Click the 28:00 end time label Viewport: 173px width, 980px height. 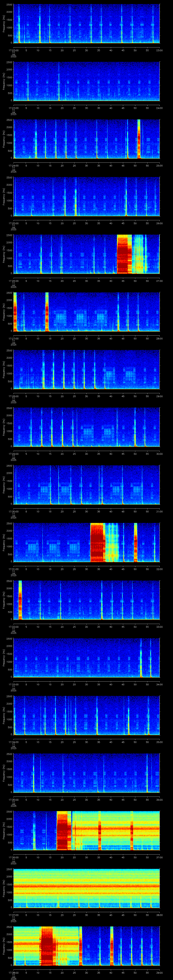click(159, 339)
